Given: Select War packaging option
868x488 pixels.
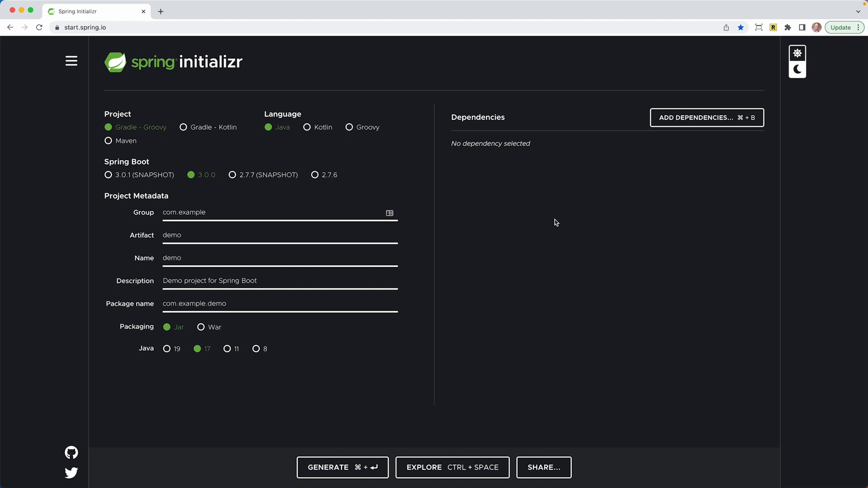Looking at the screenshot, I should pyautogui.click(x=201, y=327).
